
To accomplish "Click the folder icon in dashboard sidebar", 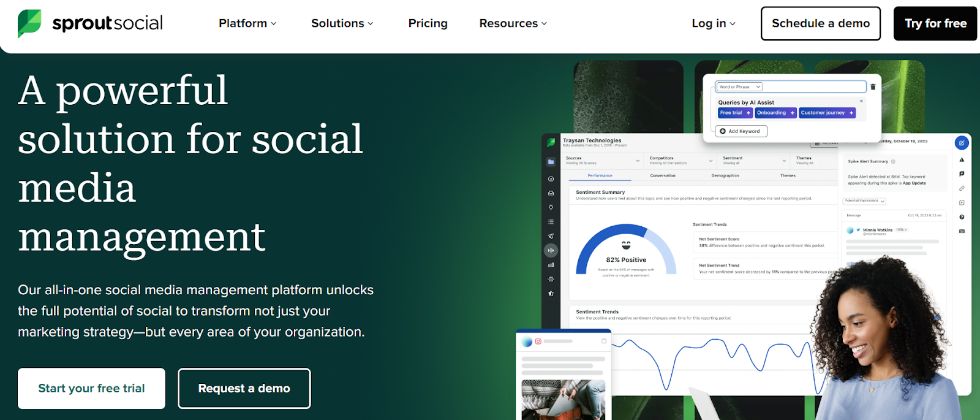I will pos(551,162).
